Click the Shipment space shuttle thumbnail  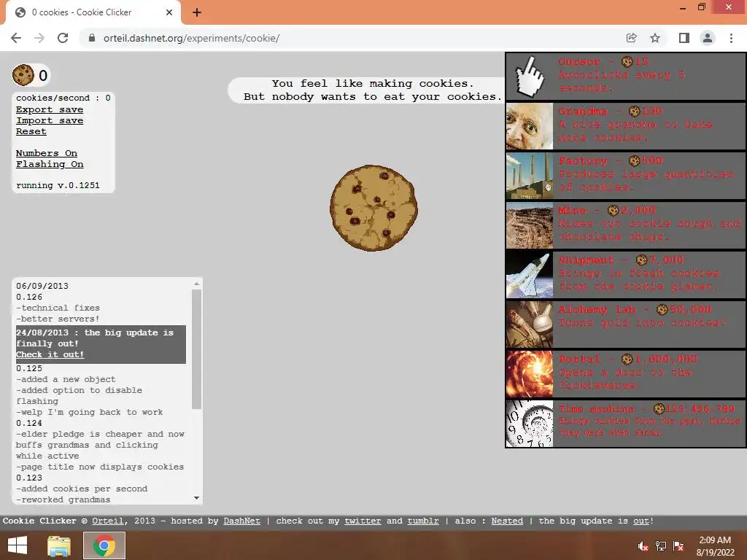click(530, 275)
